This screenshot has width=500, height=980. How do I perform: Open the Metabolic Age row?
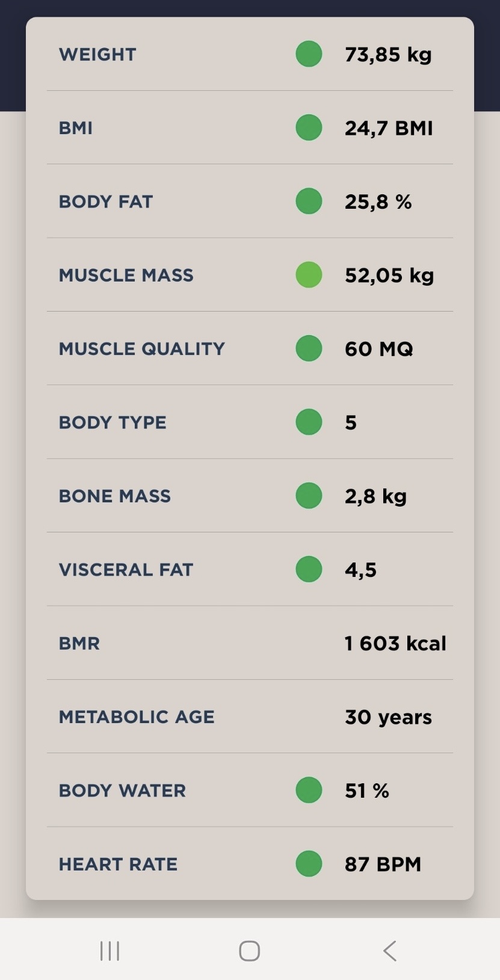pyautogui.click(x=250, y=717)
